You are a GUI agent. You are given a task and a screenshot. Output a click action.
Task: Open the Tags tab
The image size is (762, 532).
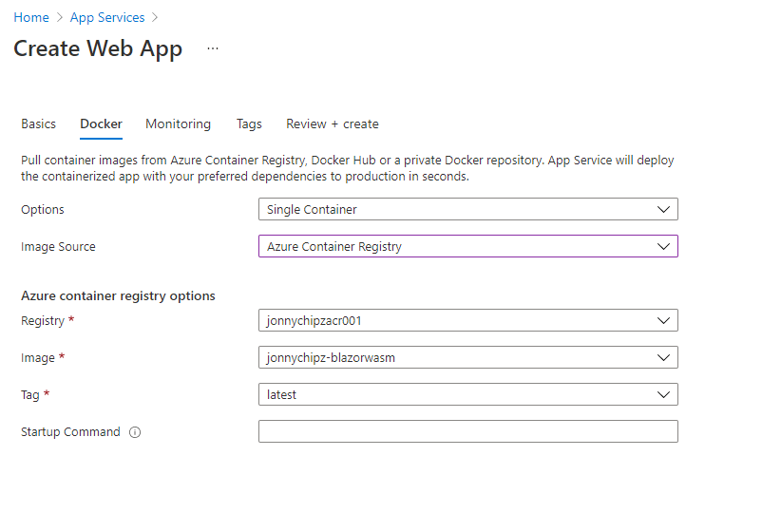[249, 124]
